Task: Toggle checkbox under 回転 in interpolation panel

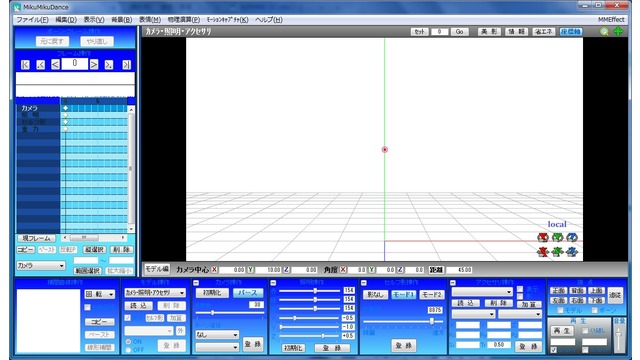Action: click(x=87, y=307)
